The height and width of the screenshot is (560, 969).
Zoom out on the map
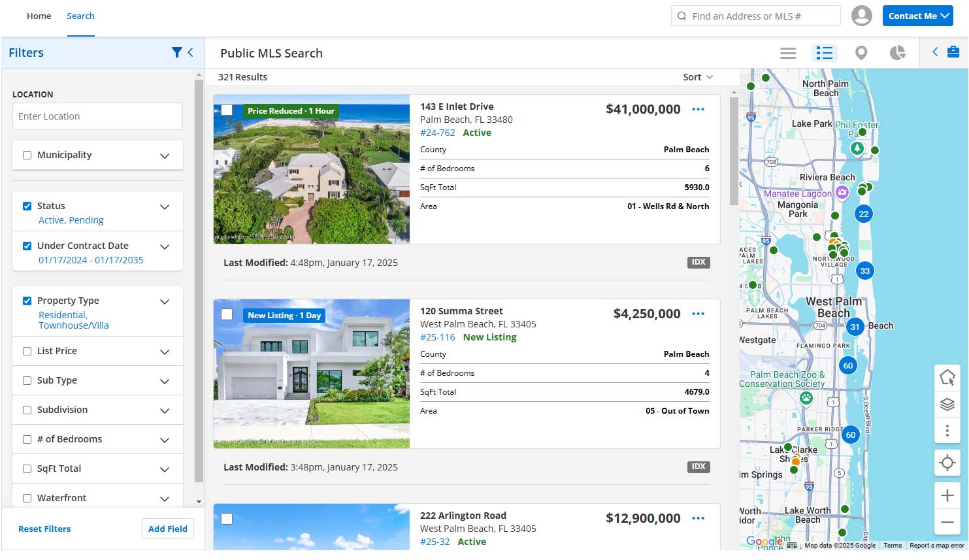[x=947, y=522]
